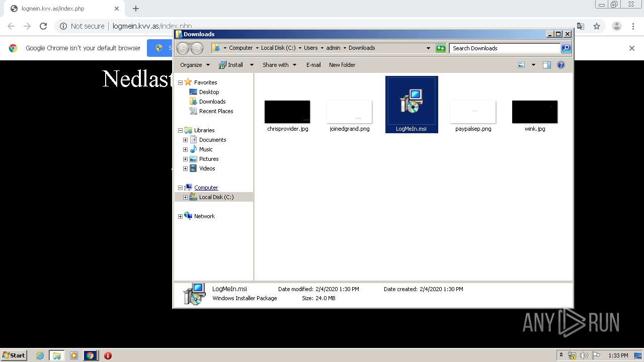Image resolution: width=644 pixels, height=362 pixels.
Task: Click the volume tray icon
Action: 584,355
